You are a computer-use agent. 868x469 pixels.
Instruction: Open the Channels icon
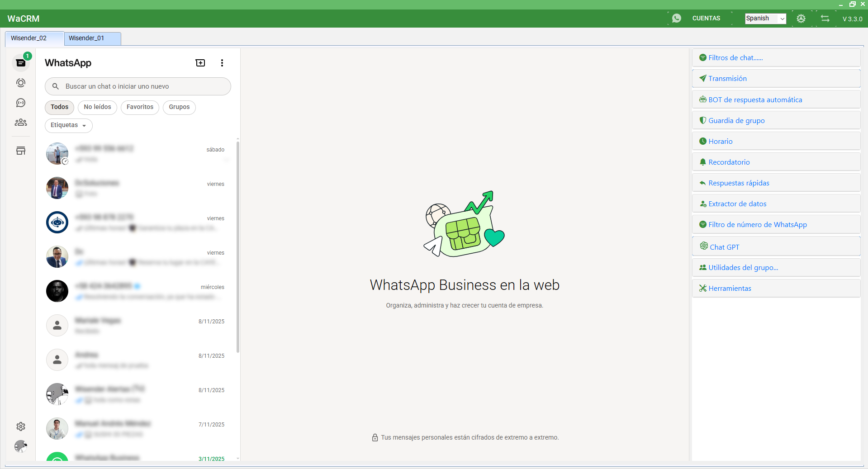coord(21,103)
